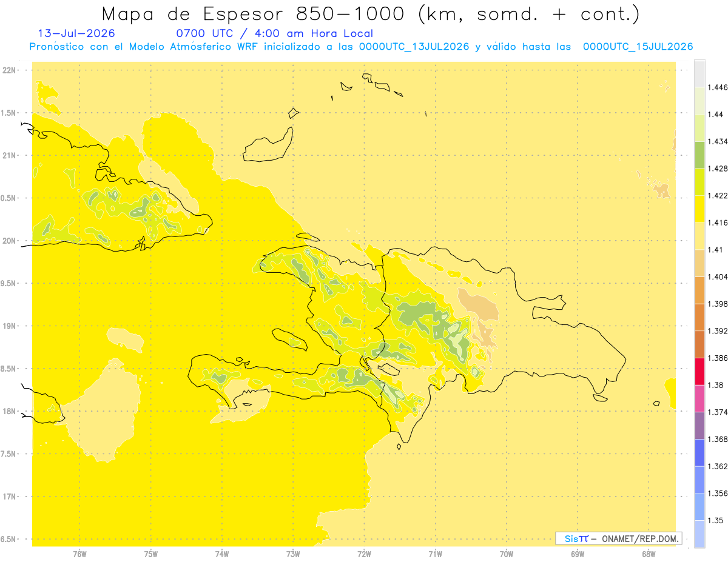The image size is (728, 562).
Task: Click the legend value "1.386"
Action: pos(719,358)
